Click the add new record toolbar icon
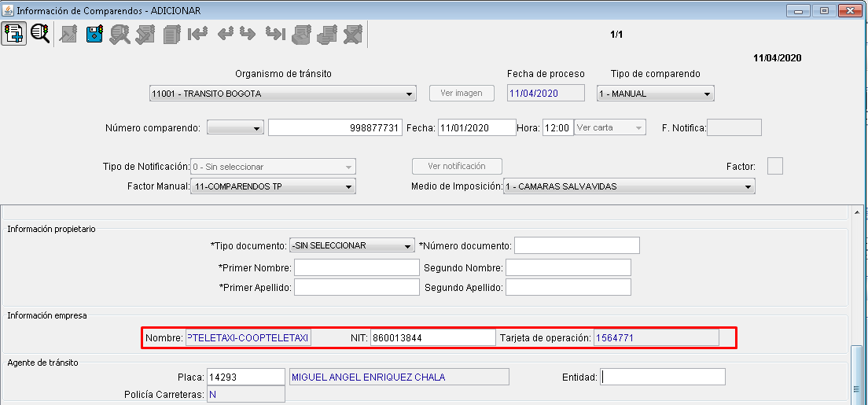 [14, 34]
